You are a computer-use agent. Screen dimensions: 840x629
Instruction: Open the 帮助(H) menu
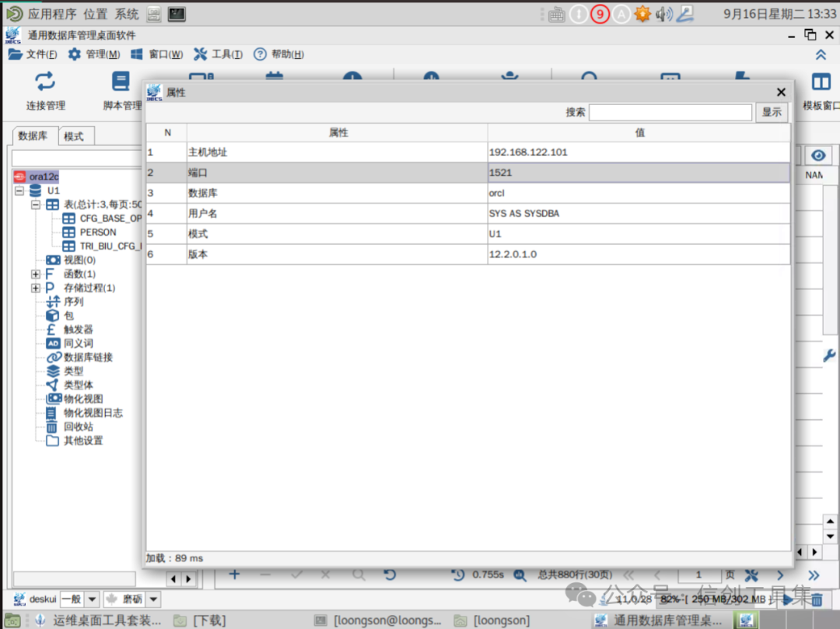pyautogui.click(x=279, y=54)
